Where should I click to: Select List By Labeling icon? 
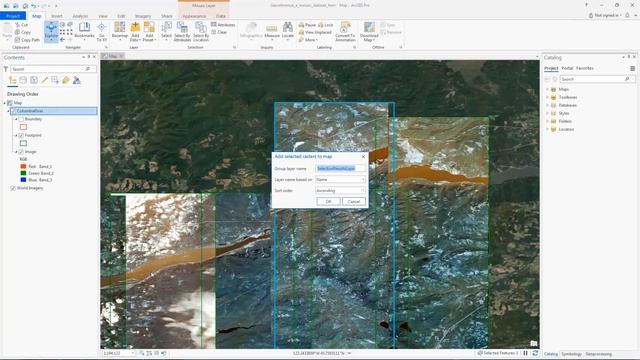point(66,80)
